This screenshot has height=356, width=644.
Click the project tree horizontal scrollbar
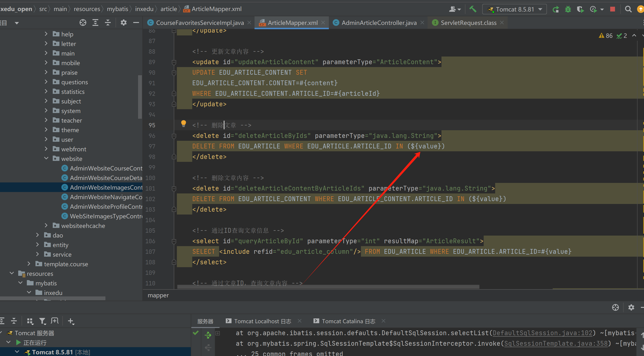point(52,298)
